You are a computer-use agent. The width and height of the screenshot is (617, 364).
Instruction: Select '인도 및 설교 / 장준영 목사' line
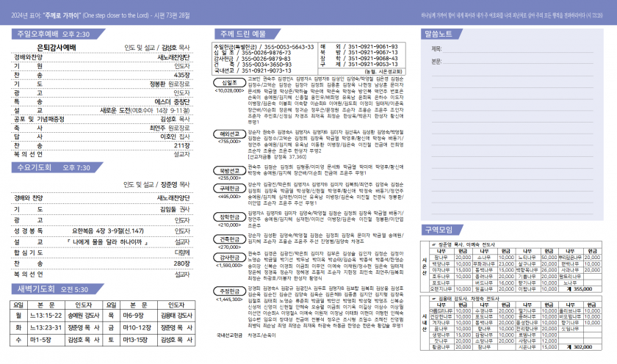[156, 184]
